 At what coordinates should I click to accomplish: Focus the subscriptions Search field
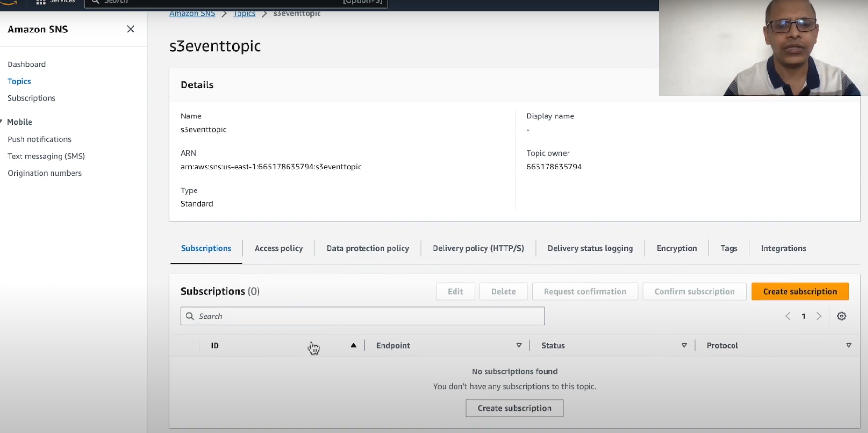(x=362, y=316)
